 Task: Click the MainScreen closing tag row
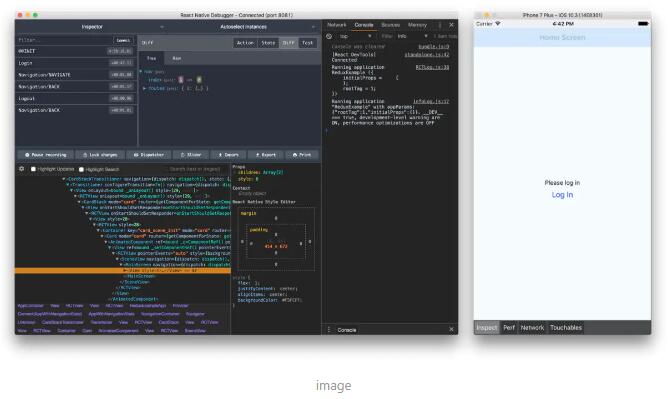coord(139,277)
